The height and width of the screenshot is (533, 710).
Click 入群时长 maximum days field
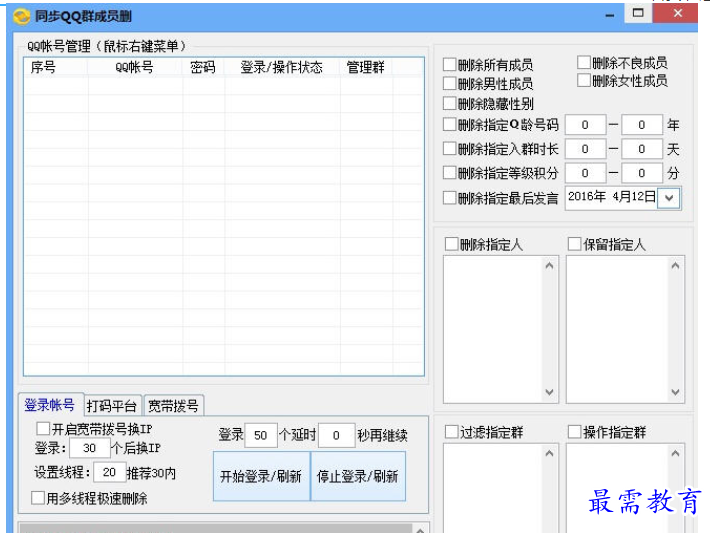[642, 149]
